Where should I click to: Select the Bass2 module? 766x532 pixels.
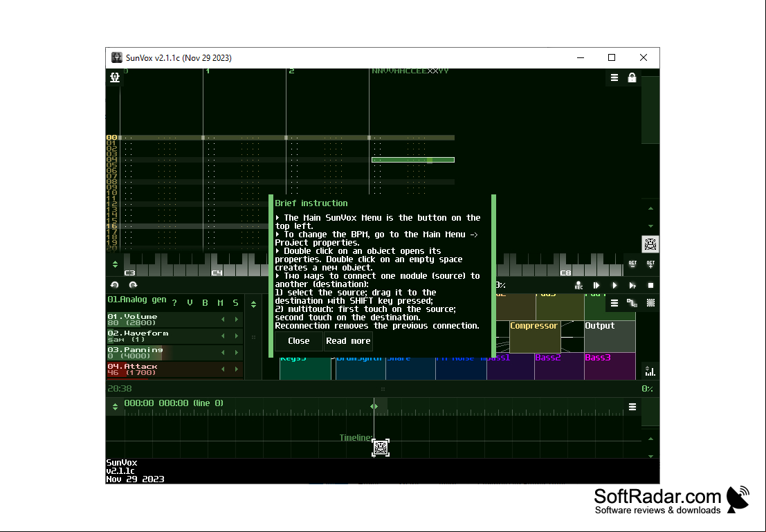pos(559,367)
